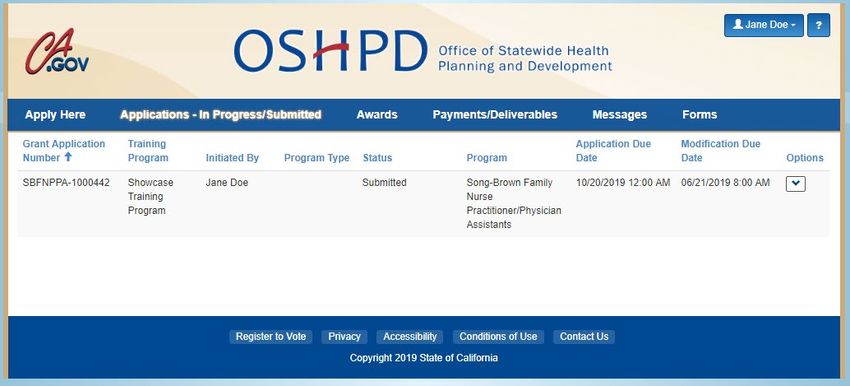Screen dimensions: 850x386
Task: Sort by Grant Application Number header
Action: tap(63, 151)
